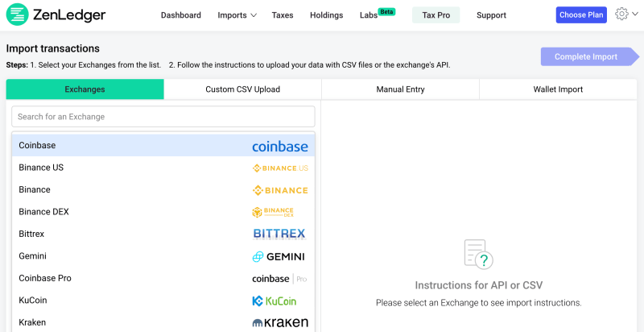Select Bittrex from the exchange list
Image resolution: width=644 pixels, height=332 pixels.
163,234
